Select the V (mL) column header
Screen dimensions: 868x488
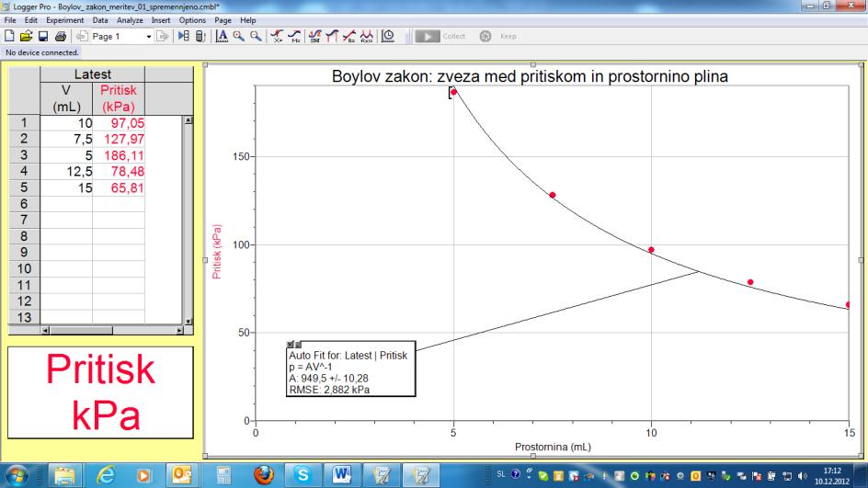click(x=66, y=98)
